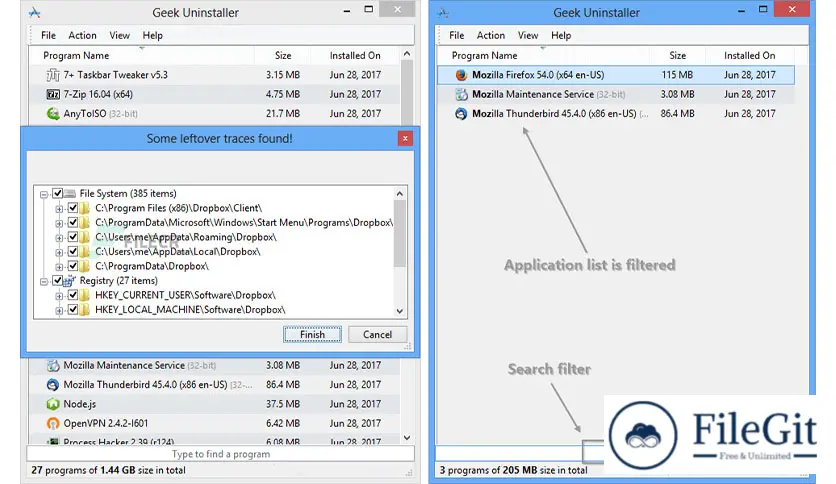This screenshot has width=836, height=484.
Task: Expand the AppData\Local\Dropbox node
Action: pos(59,252)
